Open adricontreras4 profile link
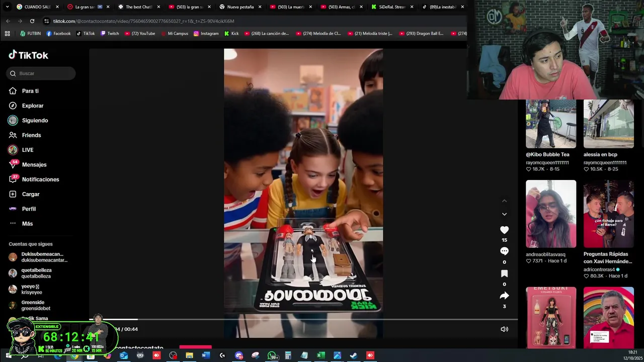The height and width of the screenshot is (362, 644). tap(601, 269)
